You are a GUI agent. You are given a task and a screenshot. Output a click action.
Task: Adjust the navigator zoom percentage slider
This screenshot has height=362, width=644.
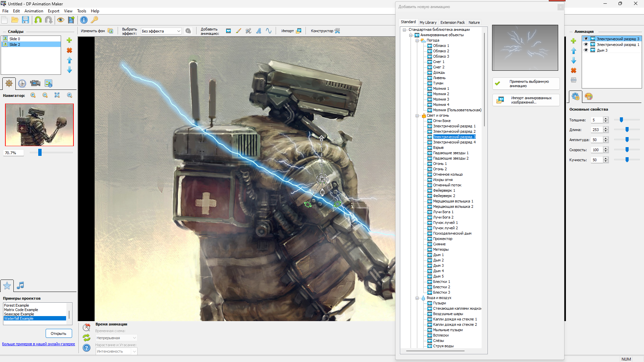click(x=40, y=153)
